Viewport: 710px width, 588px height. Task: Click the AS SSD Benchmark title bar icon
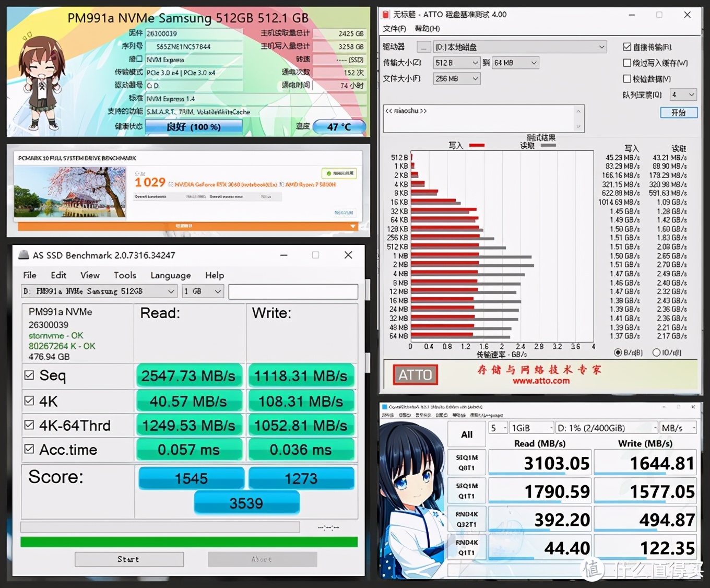pyautogui.click(x=23, y=255)
